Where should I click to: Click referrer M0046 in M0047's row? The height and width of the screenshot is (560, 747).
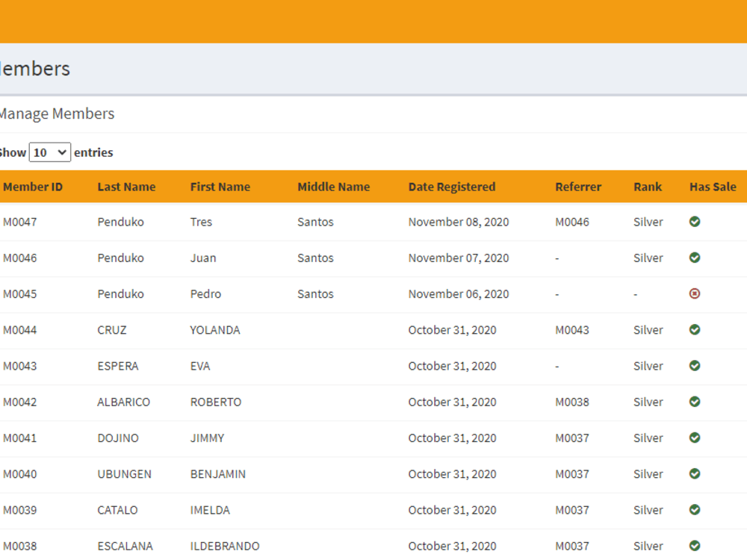click(572, 222)
